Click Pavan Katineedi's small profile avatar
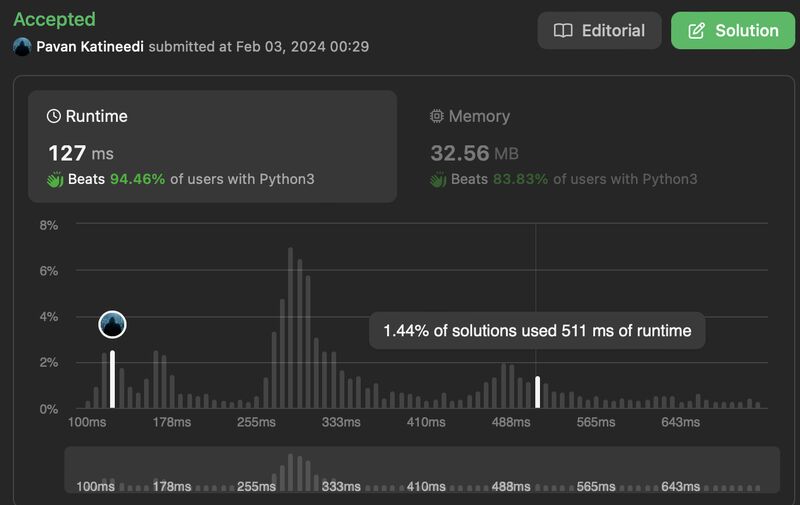Viewport: 800px width, 505px height. pos(22,47)
